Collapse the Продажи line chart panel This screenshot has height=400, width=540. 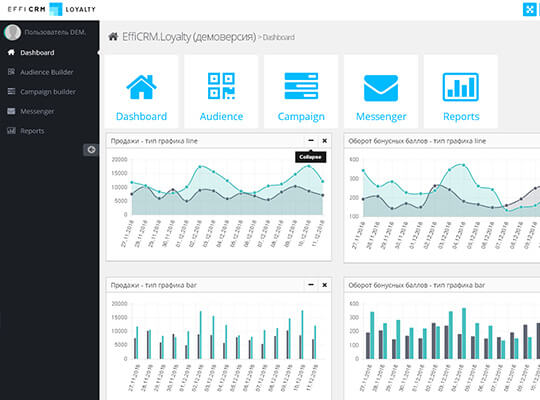(x=311, y=141)
